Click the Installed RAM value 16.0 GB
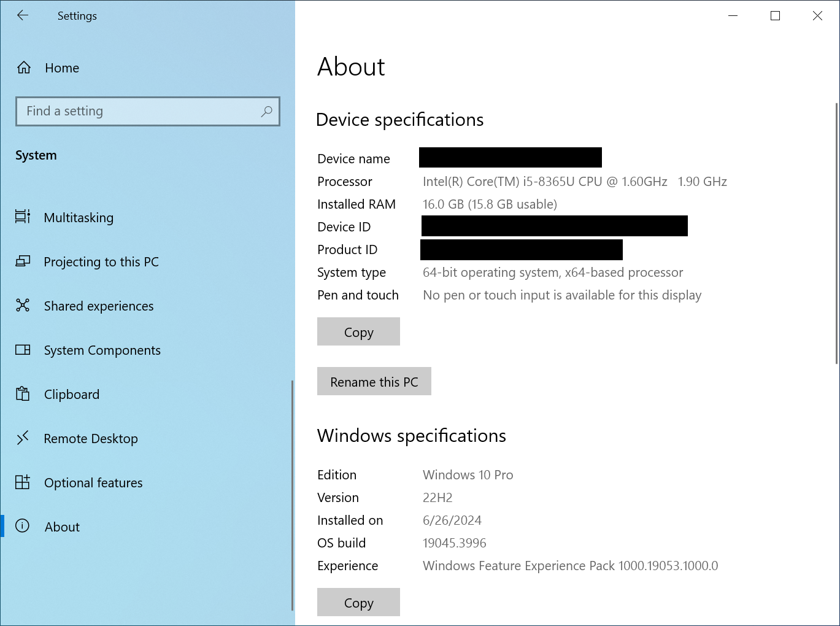Viewport: 840px width, 626px height. point(490,204)
